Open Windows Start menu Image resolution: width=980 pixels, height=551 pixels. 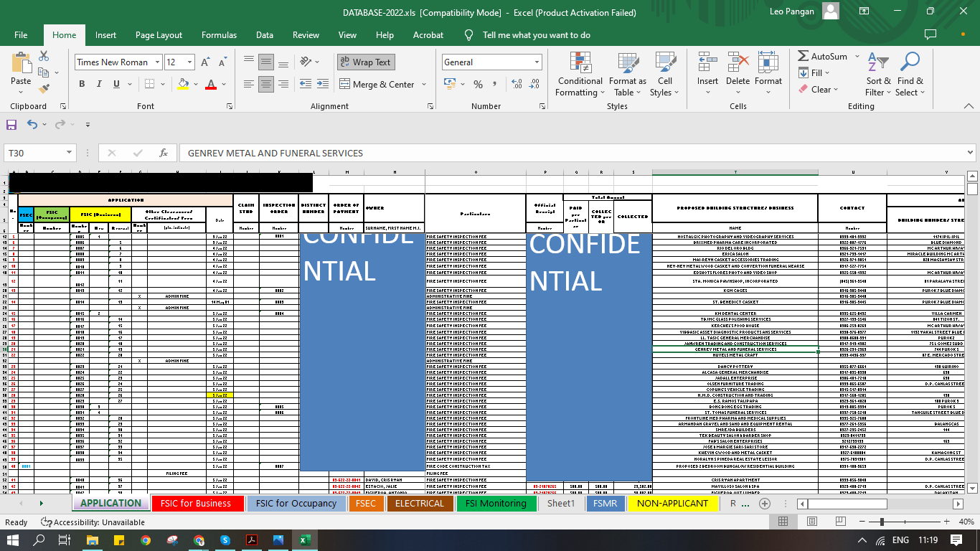click(x=14, y=540)
